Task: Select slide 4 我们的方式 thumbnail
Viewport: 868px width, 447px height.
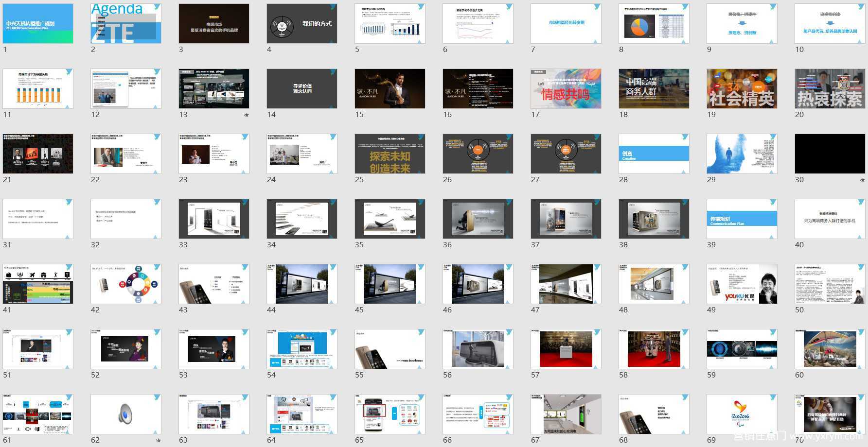Action: pyautogui.click(x=302, y=23)
